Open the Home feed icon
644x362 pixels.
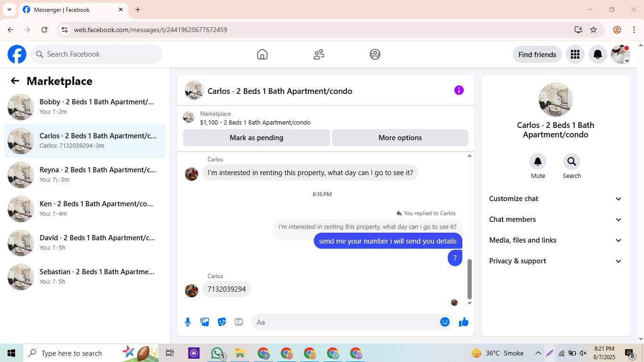pos(262,54)
